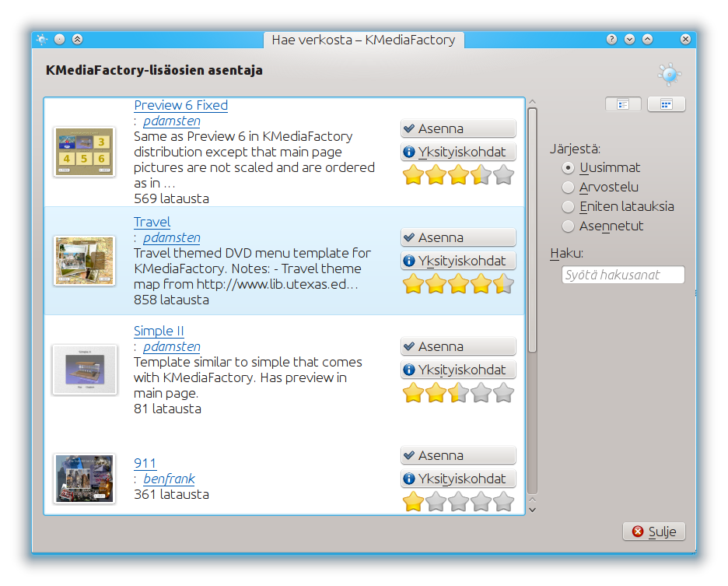Click the red icon on the Sulje button
Image resolution: width=728 pixels, height=586 pixels.
point(638,532)
